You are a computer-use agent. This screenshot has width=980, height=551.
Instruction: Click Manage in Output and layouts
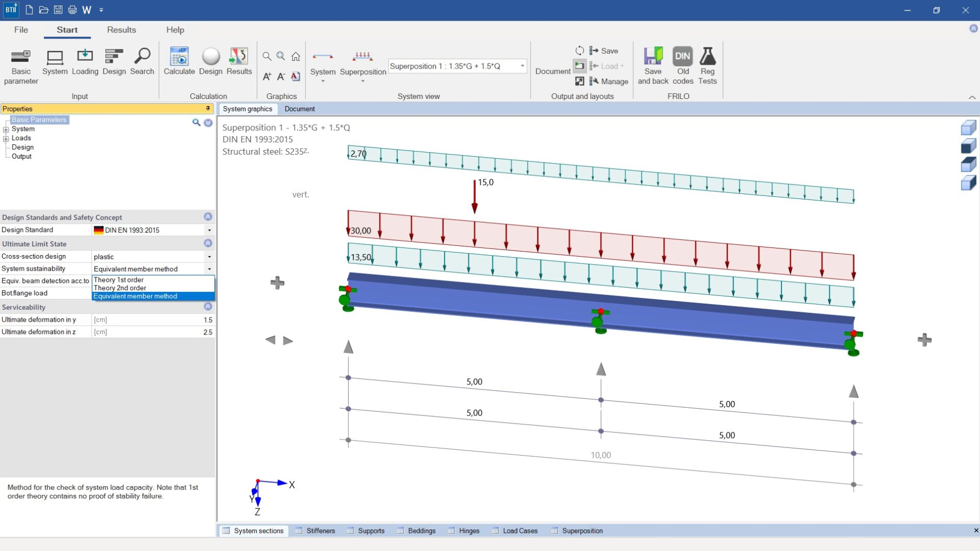pyautogui.click(x=613, y=81)
